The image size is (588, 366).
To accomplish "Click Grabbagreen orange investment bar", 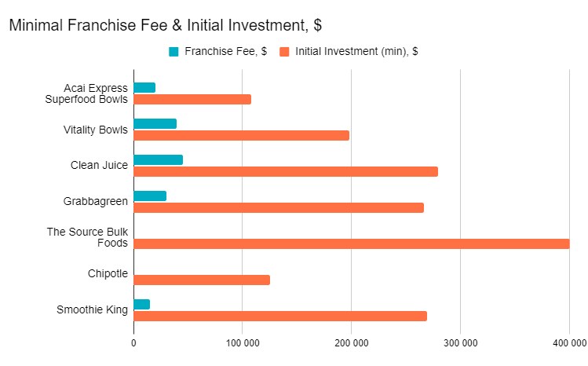I will 279,208.
